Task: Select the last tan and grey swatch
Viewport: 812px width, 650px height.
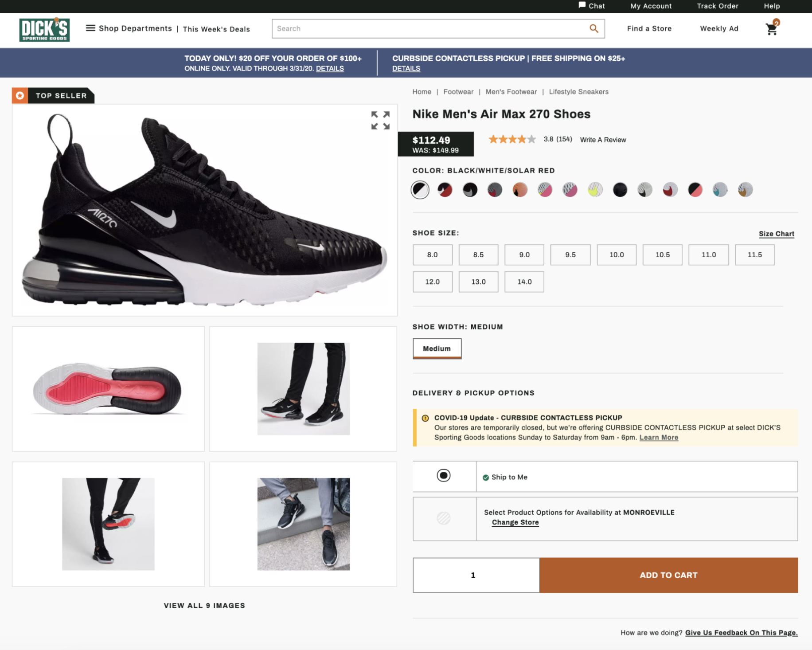Action: tap(745, 190)
